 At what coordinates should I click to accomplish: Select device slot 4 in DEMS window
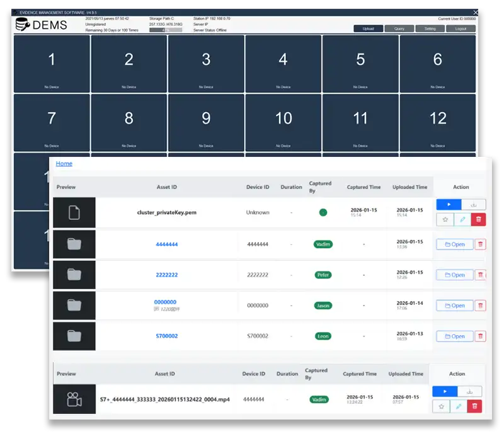[283, 64]
